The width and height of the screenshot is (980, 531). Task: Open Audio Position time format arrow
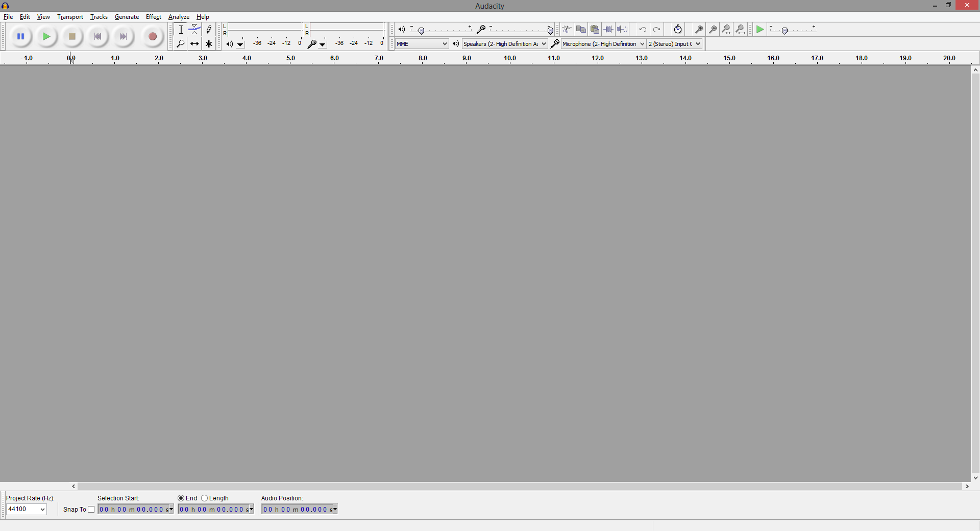[335, 509]
